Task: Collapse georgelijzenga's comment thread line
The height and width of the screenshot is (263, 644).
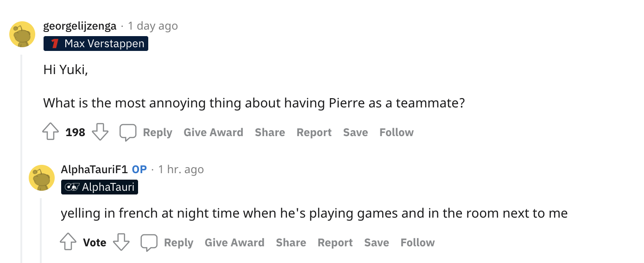Action: pos(21,157)
